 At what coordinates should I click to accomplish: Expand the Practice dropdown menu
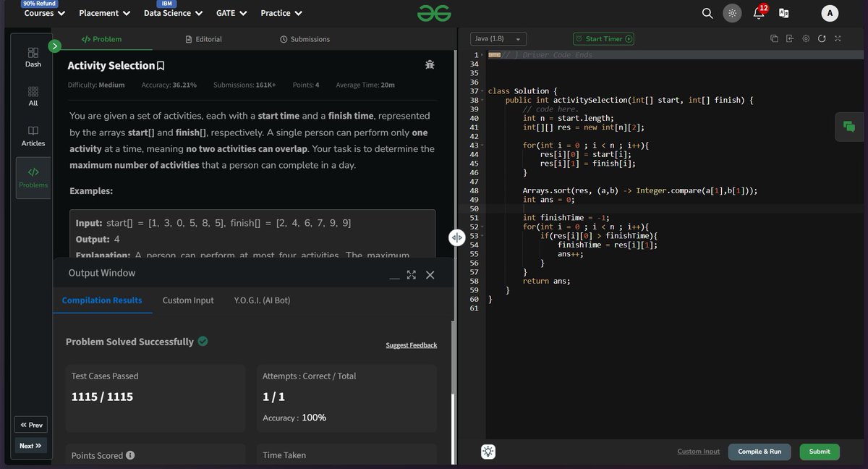(281, 13)
